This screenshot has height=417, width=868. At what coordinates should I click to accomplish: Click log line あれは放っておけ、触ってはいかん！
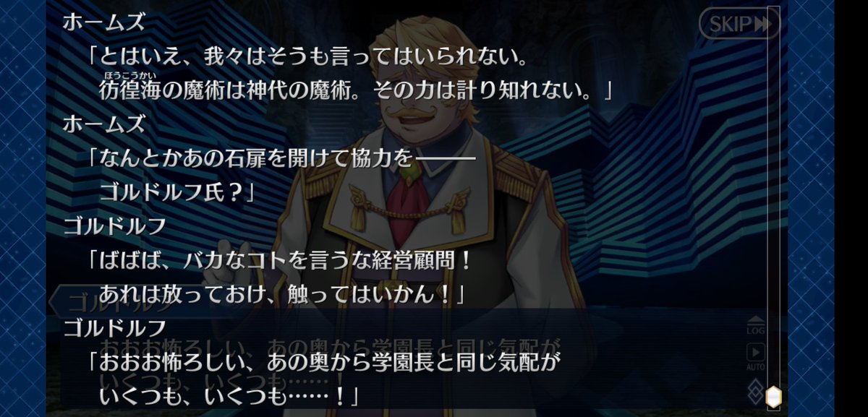point(280,294)
